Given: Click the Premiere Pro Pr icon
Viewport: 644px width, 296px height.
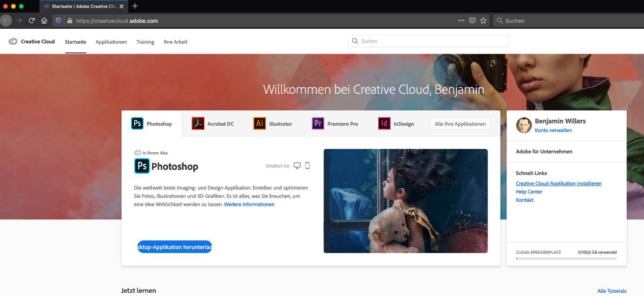Looking at the screenshot, I should (x=318, y=123).
